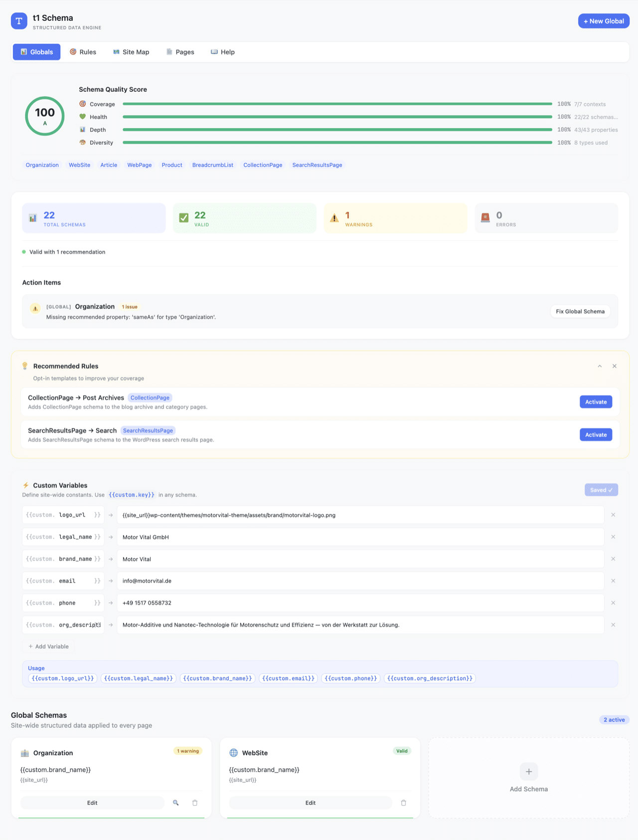
Task: Click the lightbulb icon next to Recommended Rules
Action: (x=25, y=366)
